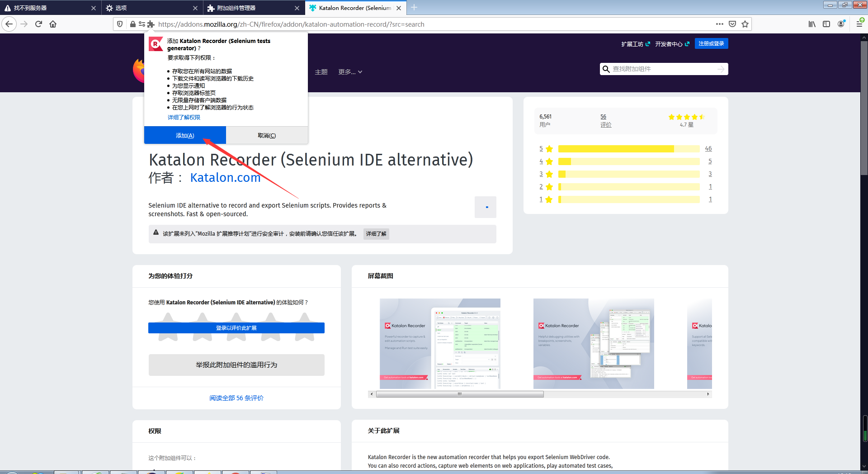Click the 登录以评价此扩展 button
This screenshot has width=868, height=474.
click(x=236, y=328)
